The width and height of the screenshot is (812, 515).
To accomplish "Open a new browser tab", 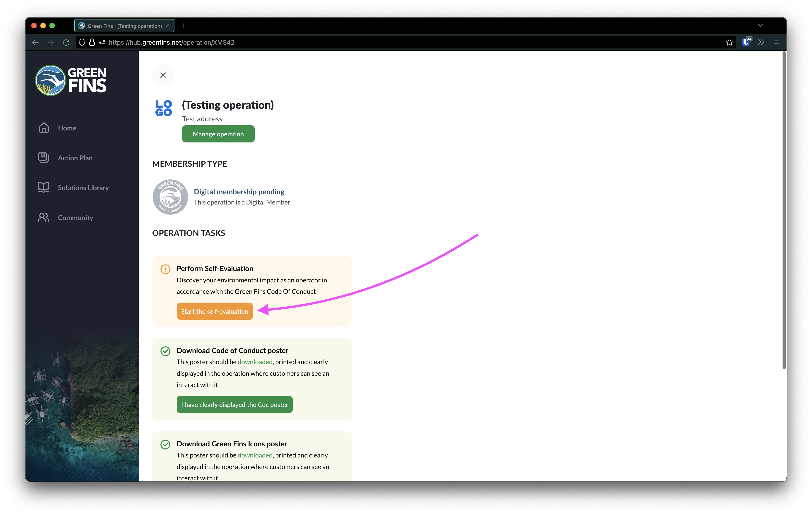I will pos(183,26).
